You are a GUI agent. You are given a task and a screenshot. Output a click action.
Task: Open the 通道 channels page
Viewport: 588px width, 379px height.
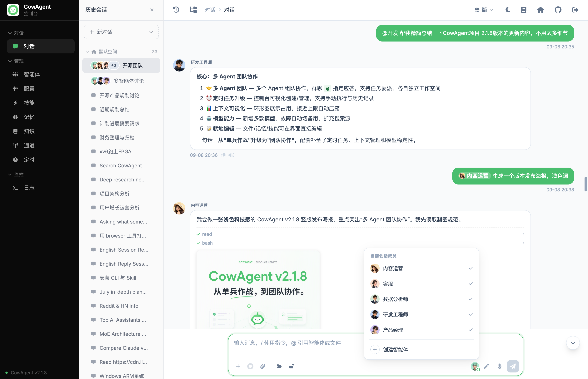(x=41, y=146)
